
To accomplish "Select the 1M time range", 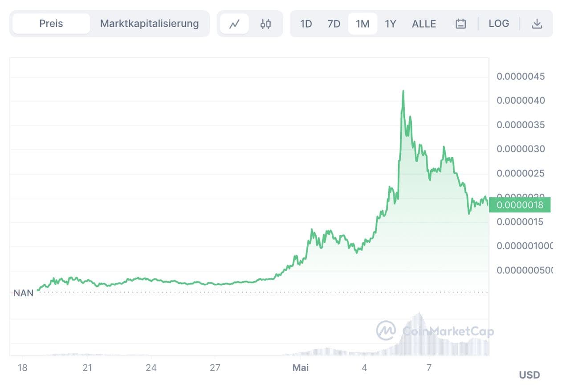I will click(x=362, y=24).
